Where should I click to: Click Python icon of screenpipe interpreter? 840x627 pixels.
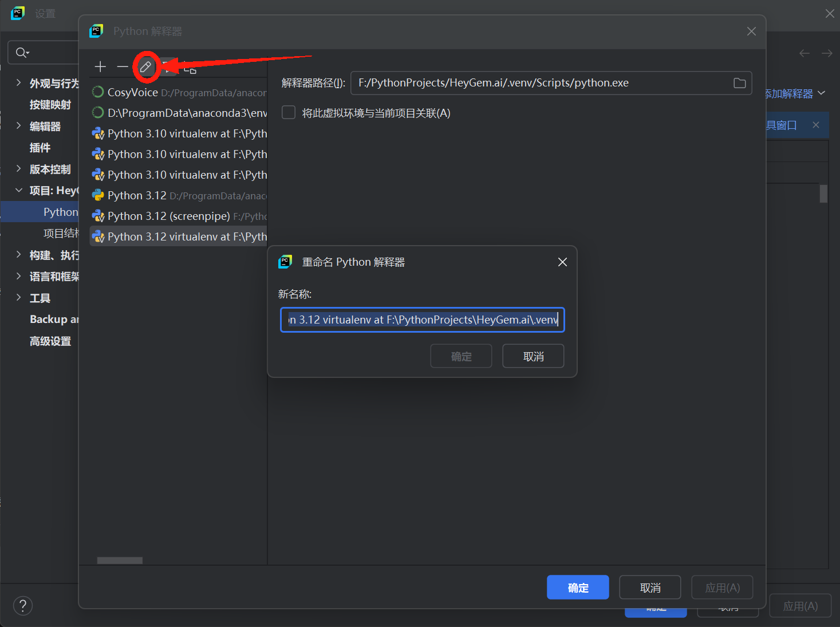point(98,216)
